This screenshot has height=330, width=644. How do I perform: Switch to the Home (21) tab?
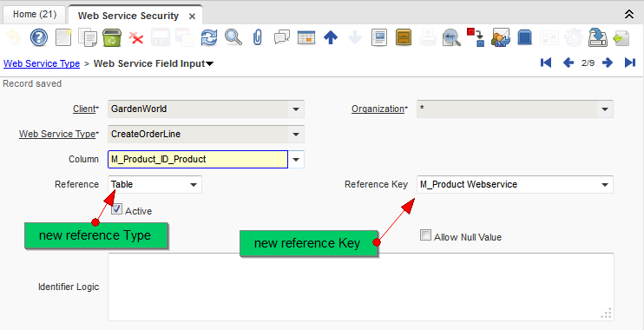click(x=35, y=15)
